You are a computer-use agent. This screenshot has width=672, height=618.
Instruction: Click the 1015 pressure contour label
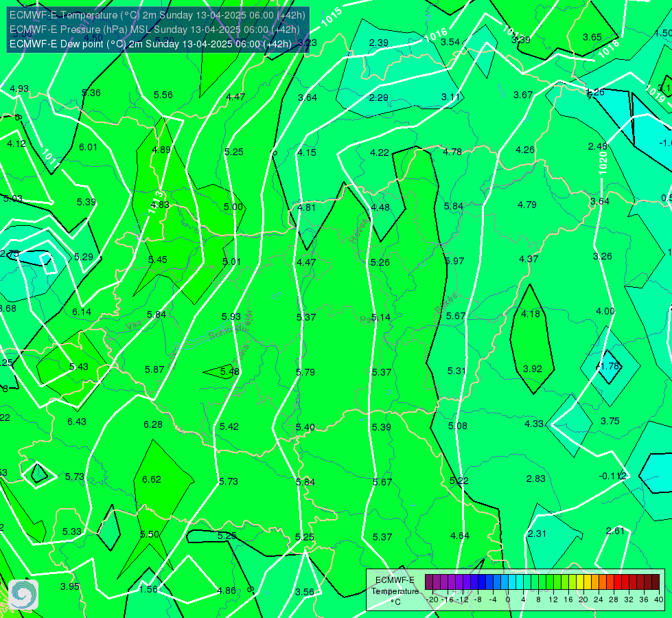(332, 17)
